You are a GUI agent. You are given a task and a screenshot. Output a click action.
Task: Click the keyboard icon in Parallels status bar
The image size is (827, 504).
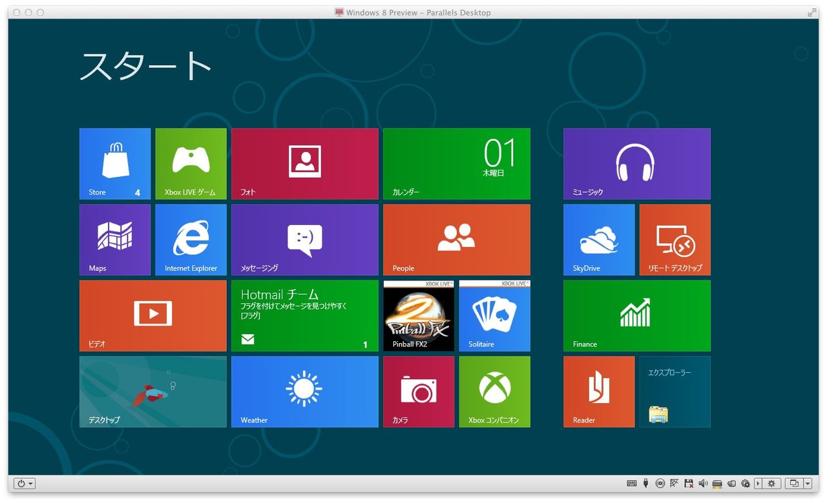[x=632, y=483]
